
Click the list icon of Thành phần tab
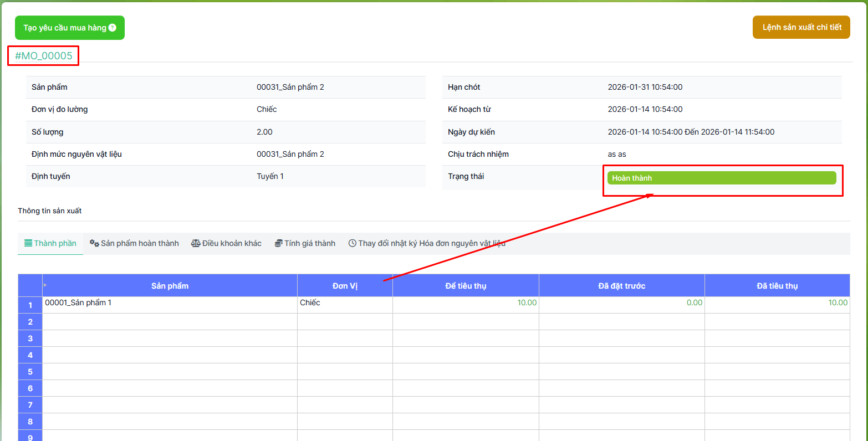pos(28,243)
